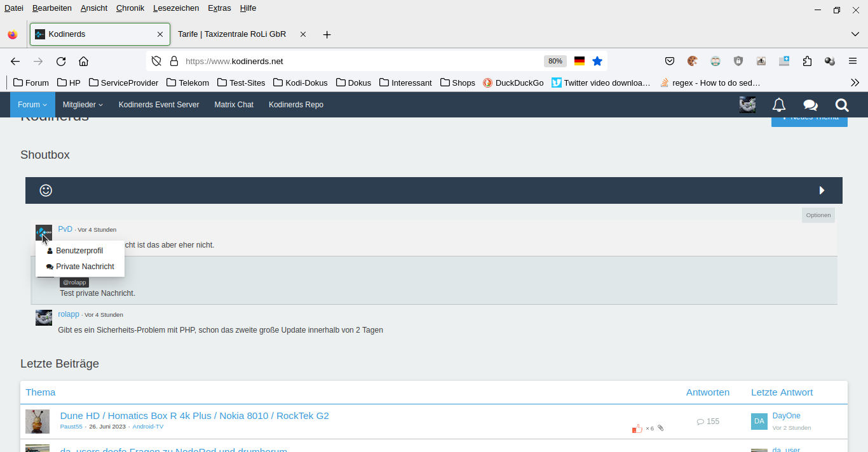Open Kodinerds Repo navigation link

point(296,105)
